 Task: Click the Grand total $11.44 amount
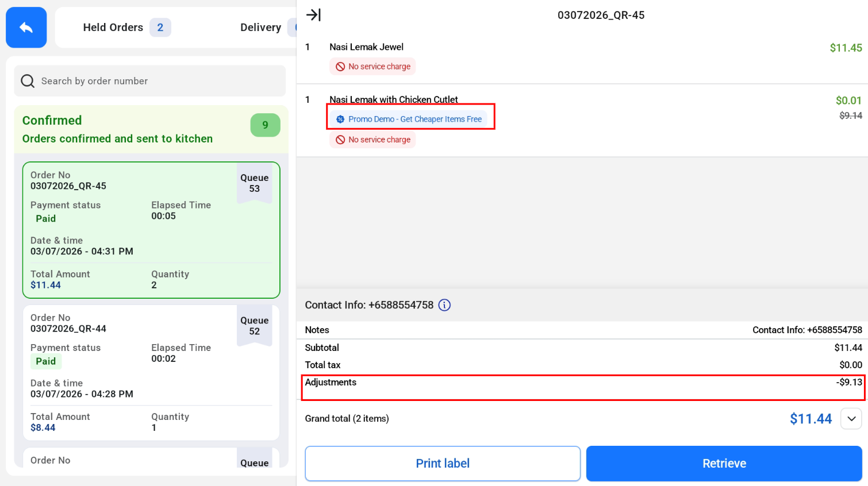[811, 419]
